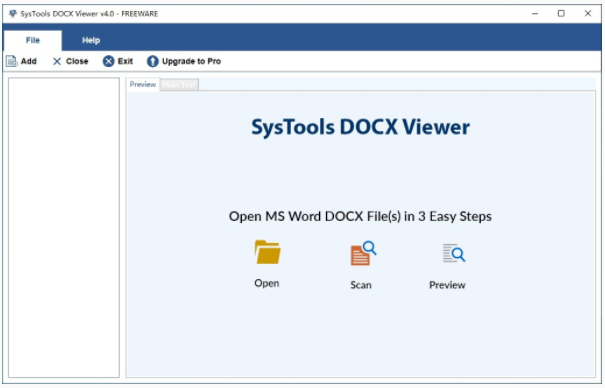Minimize the DOCX Viewer window

point(535,13)
